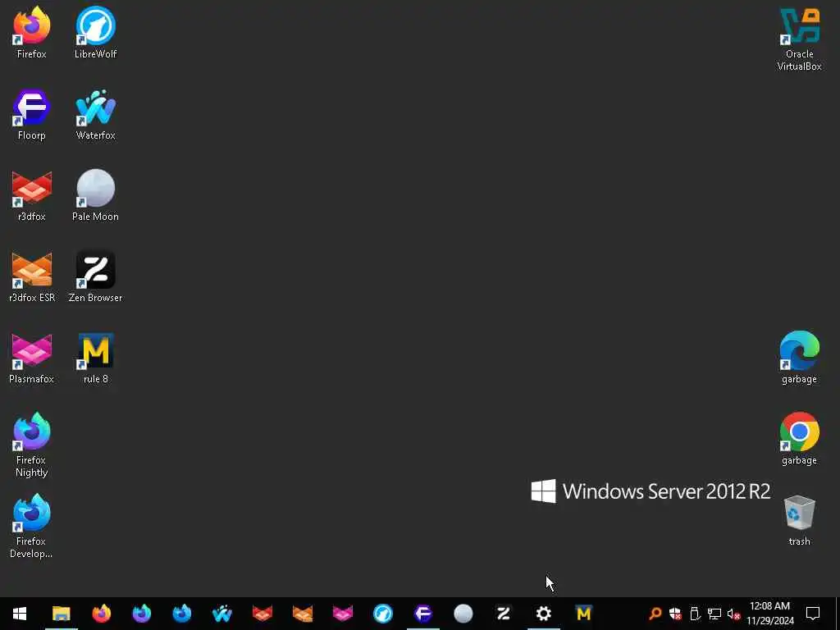840x630 pixels.
Task: Select the Chrome shortcut labeled garbage
Action: click(x=799, y=440)
